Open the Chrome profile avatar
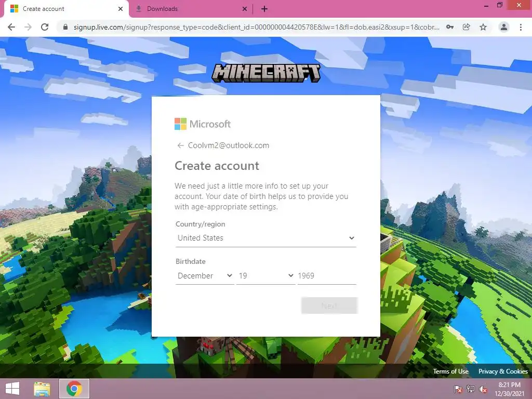This screenshot has width=532, height=399. point(504,27)
